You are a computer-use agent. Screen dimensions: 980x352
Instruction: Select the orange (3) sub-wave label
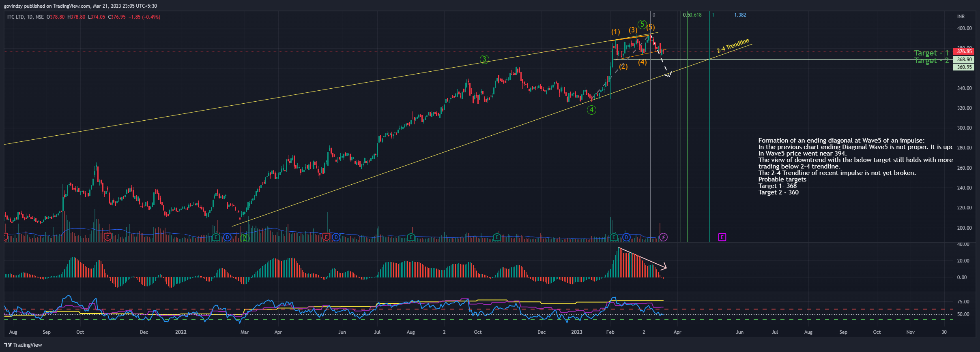(633, 30)
